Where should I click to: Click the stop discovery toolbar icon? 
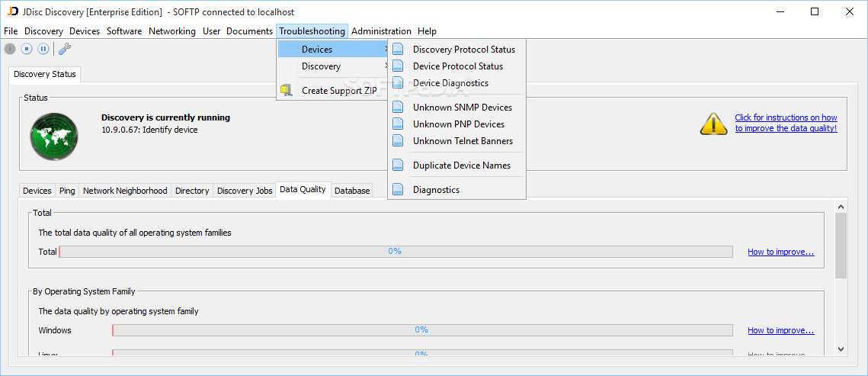coord(27,49)
